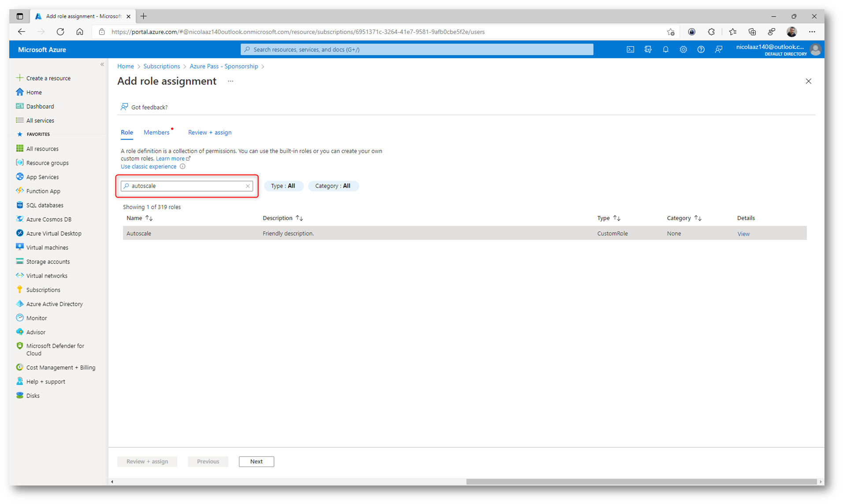Click the bottom Review + assign button
This screenshot has height=504, width=843.
point(147,461)
